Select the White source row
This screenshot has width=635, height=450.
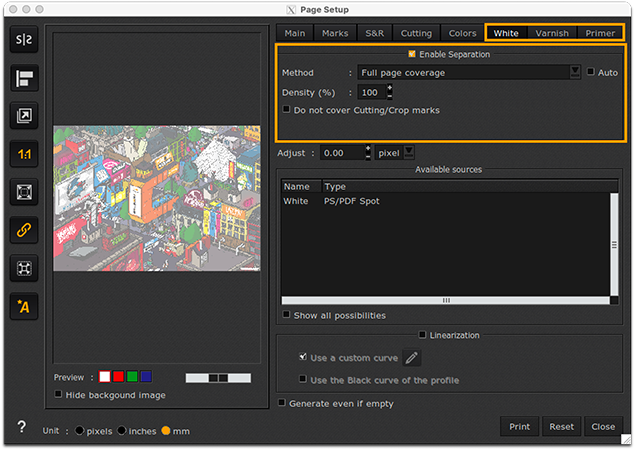click(296, 201)
